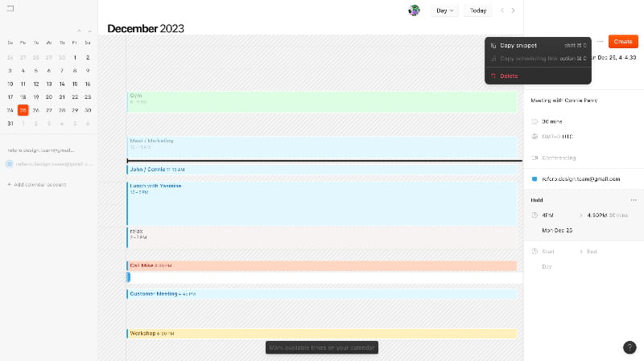Go to previous day arrow
Viewport: 644px width, 361px height.
click(502, 10)
